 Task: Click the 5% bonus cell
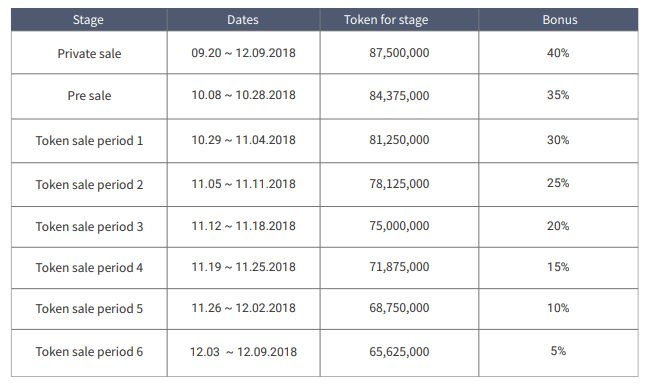point(558,353)
